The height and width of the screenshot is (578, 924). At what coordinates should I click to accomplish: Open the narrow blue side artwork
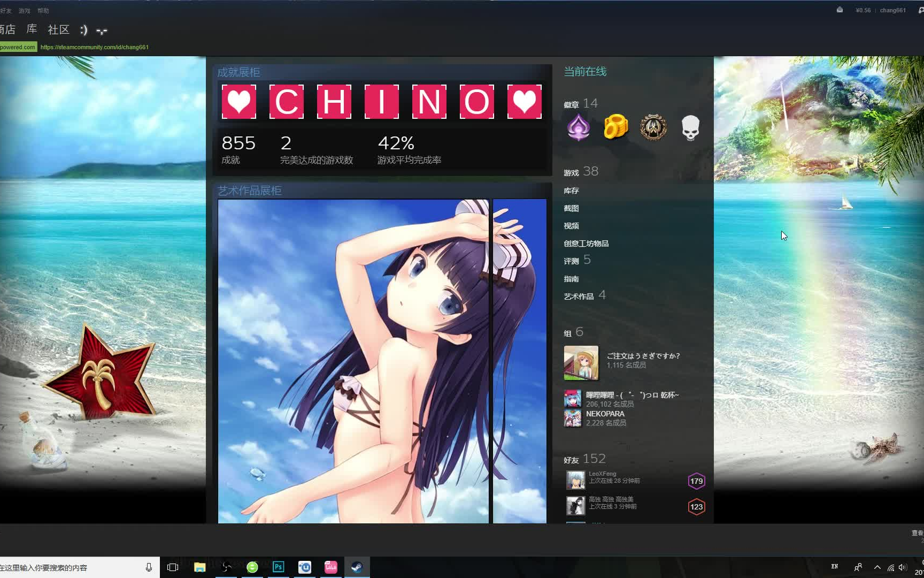520,361
